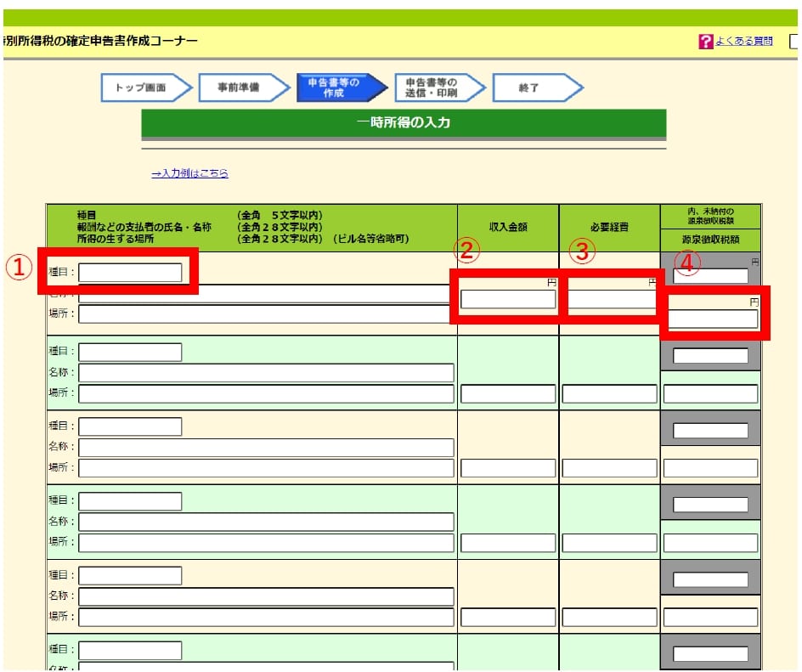Click the fourth row's 種目 field

tap(130, 501)
